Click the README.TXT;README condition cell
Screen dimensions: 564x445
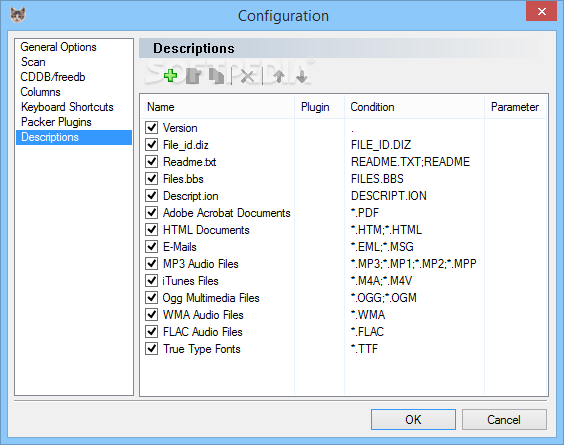(410, 162)
